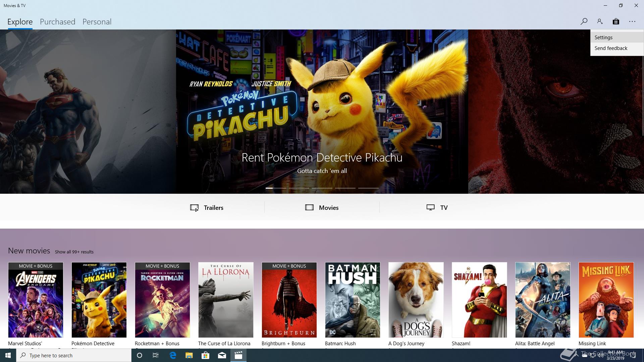Open The Curse of La Llorona poster
Image resolution: width=644 pixels, height=362 pixels.
(x=226, y=300)
